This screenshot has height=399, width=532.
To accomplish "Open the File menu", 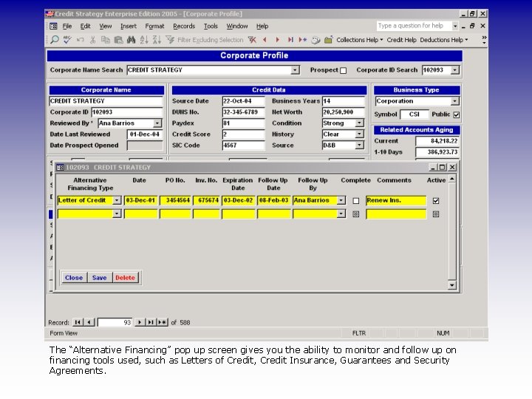I will click(x=67, y=26).
